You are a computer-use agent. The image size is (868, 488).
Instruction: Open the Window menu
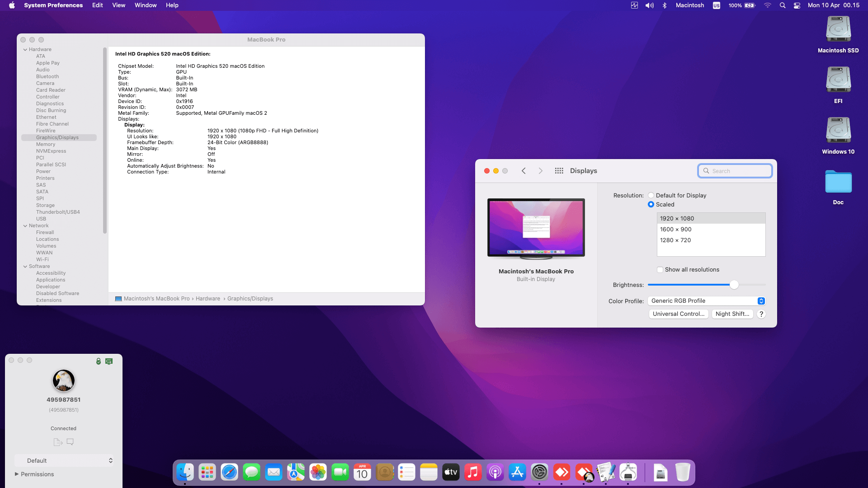[x=145, y=5]
